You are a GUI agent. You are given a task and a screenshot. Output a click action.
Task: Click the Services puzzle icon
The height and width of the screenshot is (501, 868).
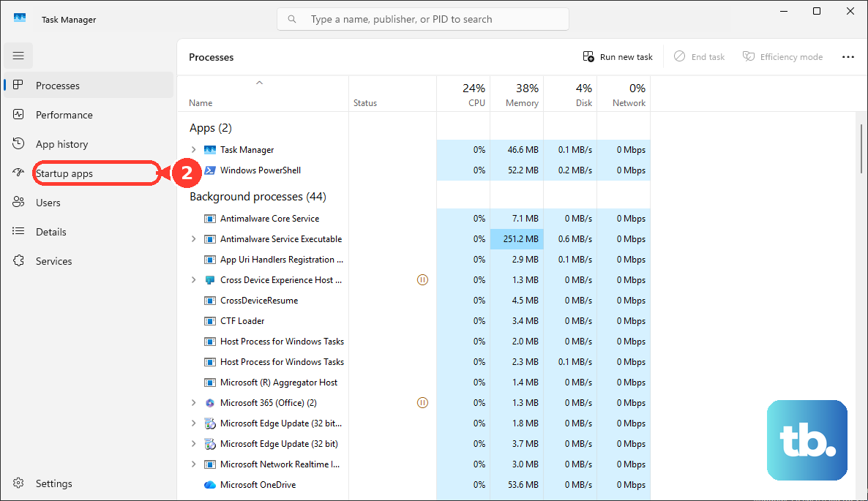click(18, 260)
